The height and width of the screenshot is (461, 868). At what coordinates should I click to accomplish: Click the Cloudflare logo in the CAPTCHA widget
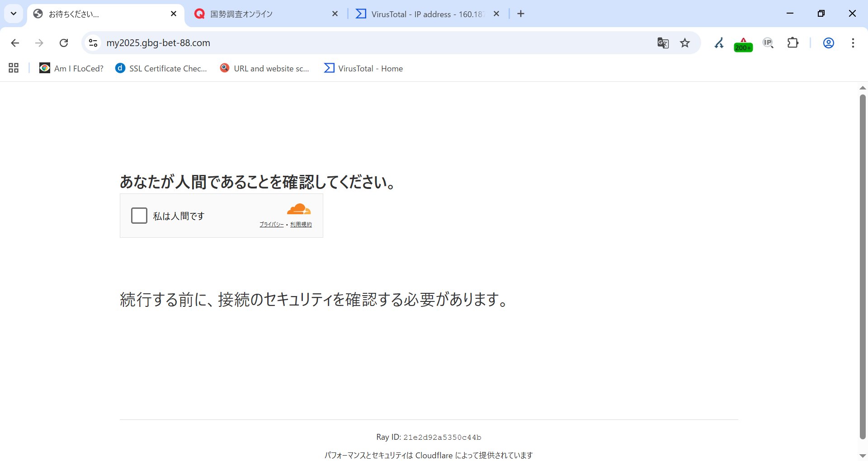(x=298, y=209)
